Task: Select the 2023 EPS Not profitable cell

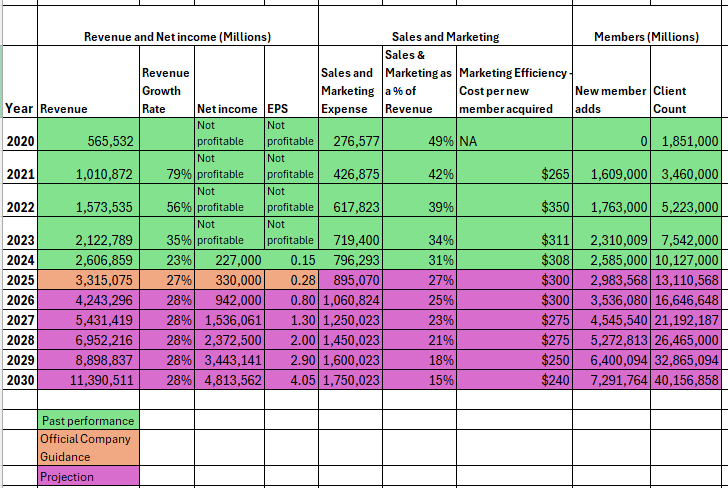Action: click(292, 233)
